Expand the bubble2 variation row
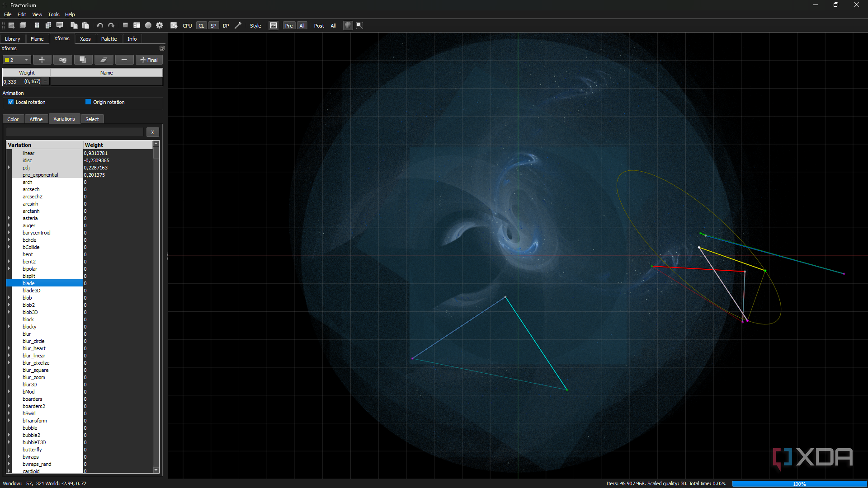This screenshot has height=488, width=868. [9, 435]
